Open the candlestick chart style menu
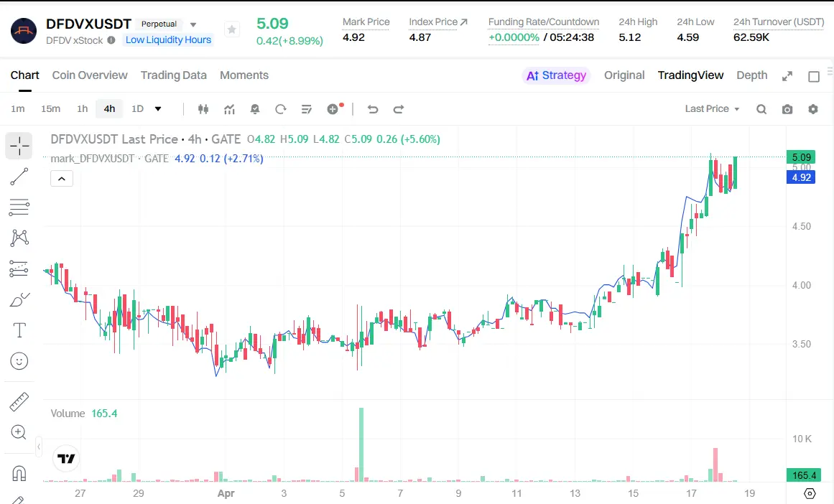 203,109
